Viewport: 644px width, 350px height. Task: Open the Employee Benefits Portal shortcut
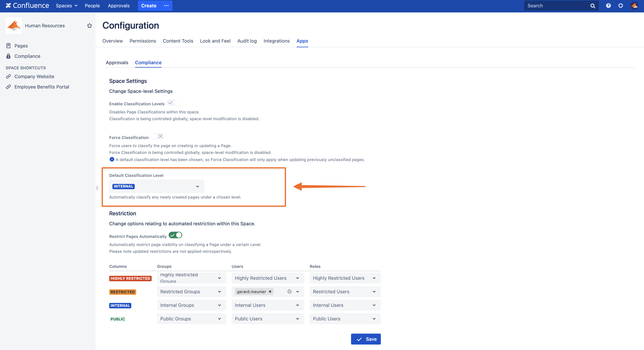(x=41, y=87)
